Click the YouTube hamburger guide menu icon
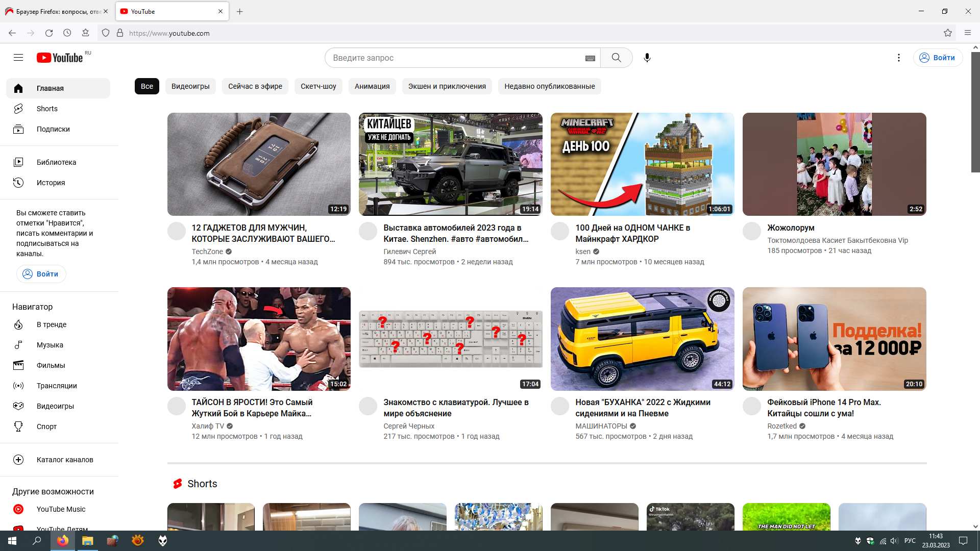Image resolution: width=980 pixels, height=551 pixels. pos(18,58)
